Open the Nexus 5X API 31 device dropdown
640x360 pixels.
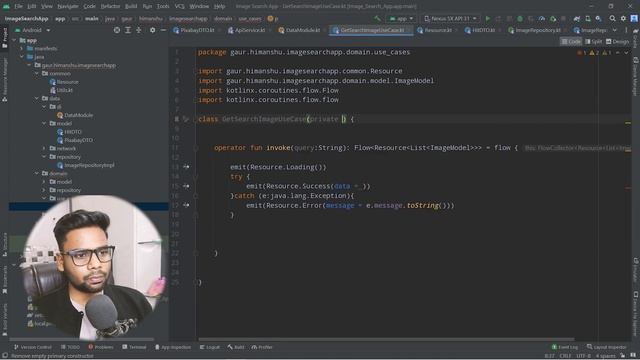pos(451,19)
